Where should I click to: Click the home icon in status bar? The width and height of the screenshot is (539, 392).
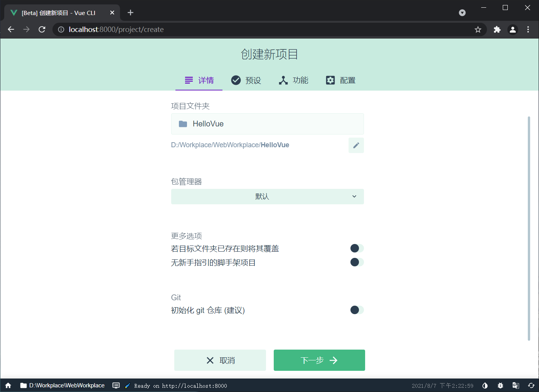point(8,385)
